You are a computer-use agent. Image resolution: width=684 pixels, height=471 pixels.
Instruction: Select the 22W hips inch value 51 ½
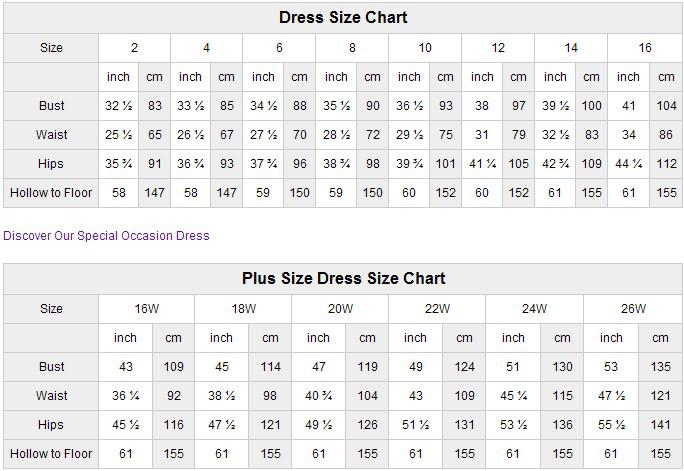point(416,425)
